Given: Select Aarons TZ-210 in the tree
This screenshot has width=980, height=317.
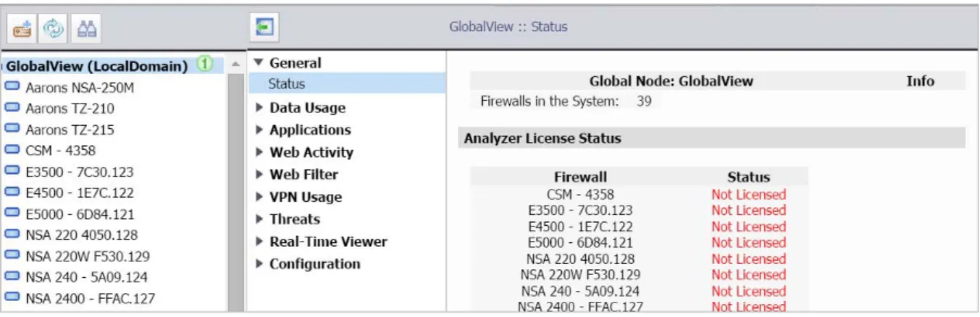Looking at the screenshot, I should click(70, 109).
